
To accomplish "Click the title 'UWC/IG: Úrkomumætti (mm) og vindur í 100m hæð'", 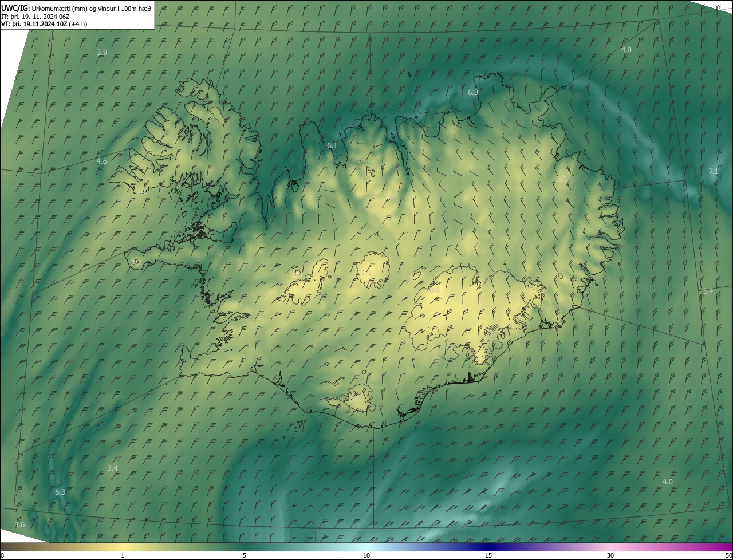I will 76,8.
